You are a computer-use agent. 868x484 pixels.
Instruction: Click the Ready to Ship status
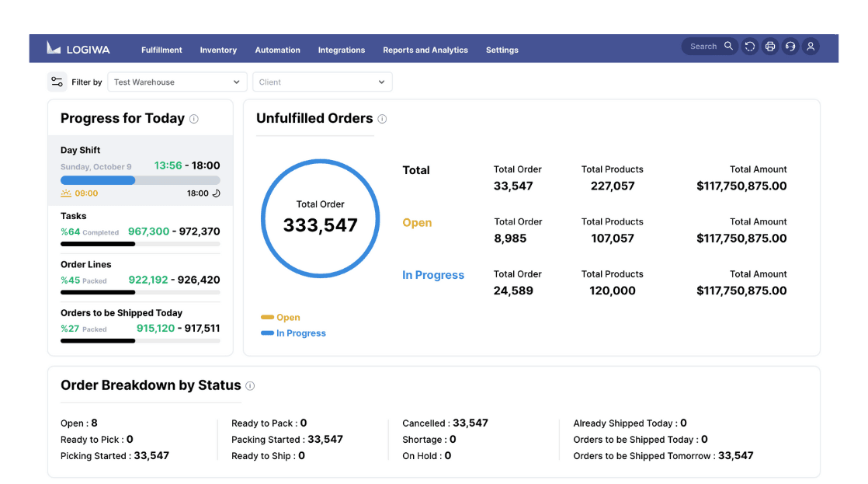(268, 456)
